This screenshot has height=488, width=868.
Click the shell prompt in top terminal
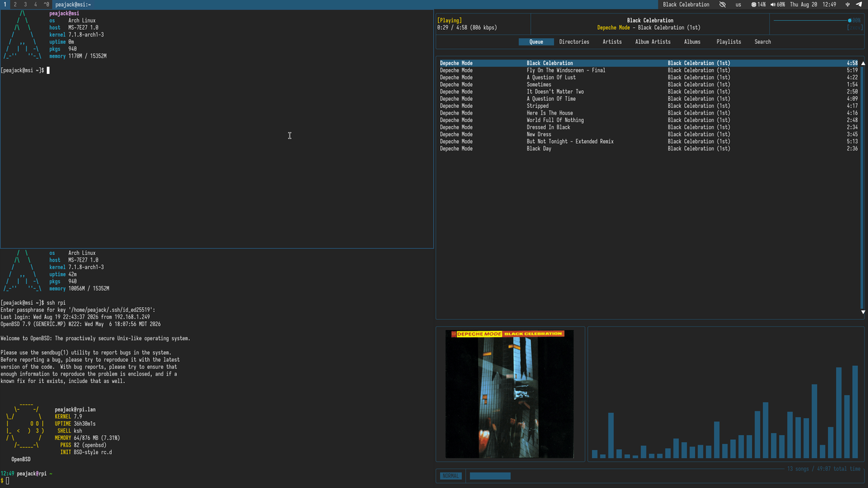click(x=25, y=70)
